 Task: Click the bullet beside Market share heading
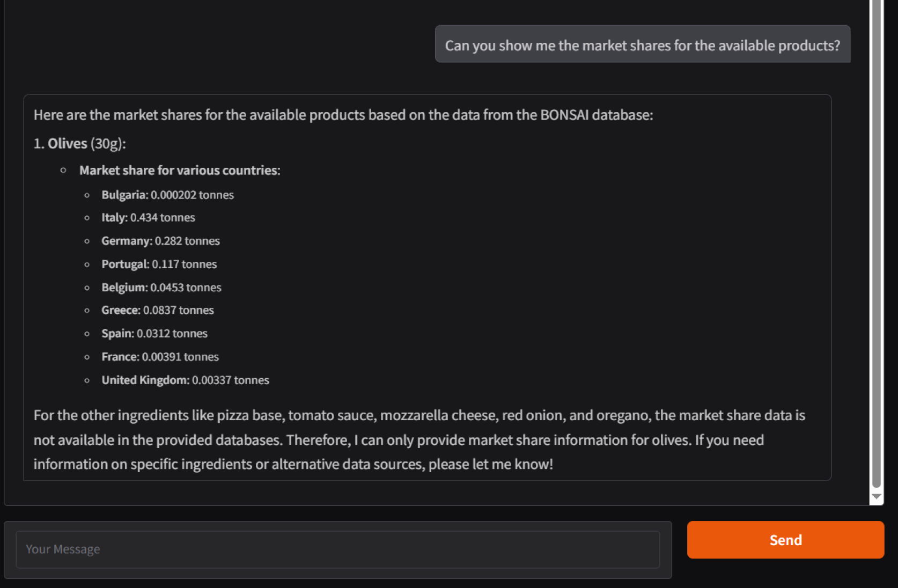[63, 171]
